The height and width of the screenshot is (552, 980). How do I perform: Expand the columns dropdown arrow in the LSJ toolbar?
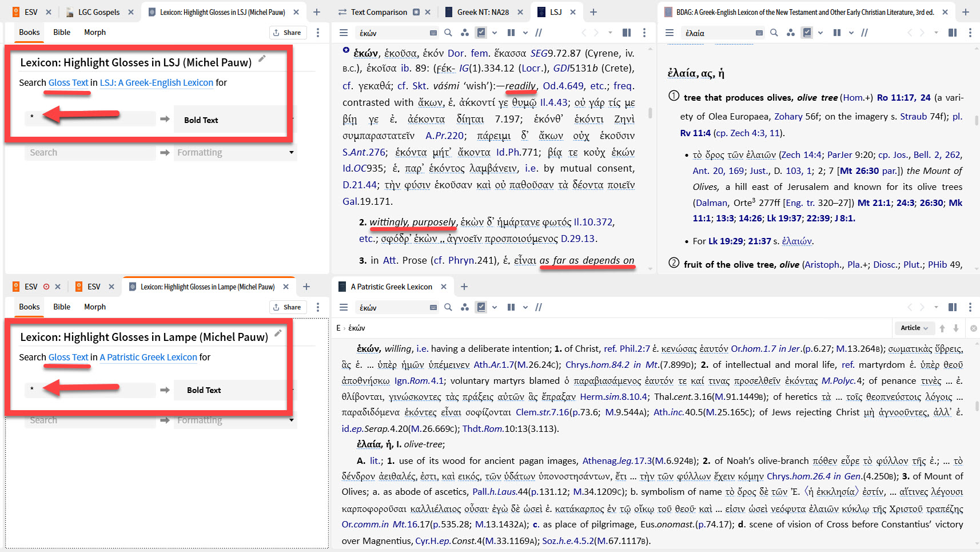pos(525,33)
